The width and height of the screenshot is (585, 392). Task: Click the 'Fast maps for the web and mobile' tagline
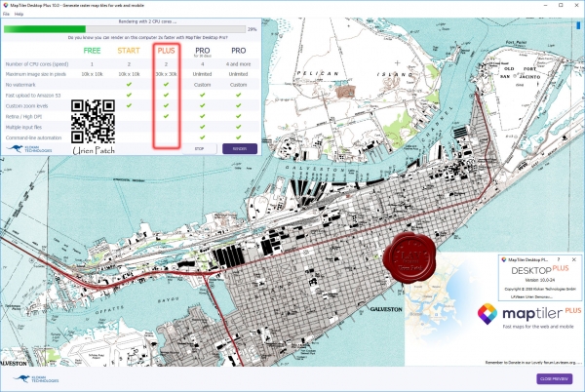click(538, 327)
